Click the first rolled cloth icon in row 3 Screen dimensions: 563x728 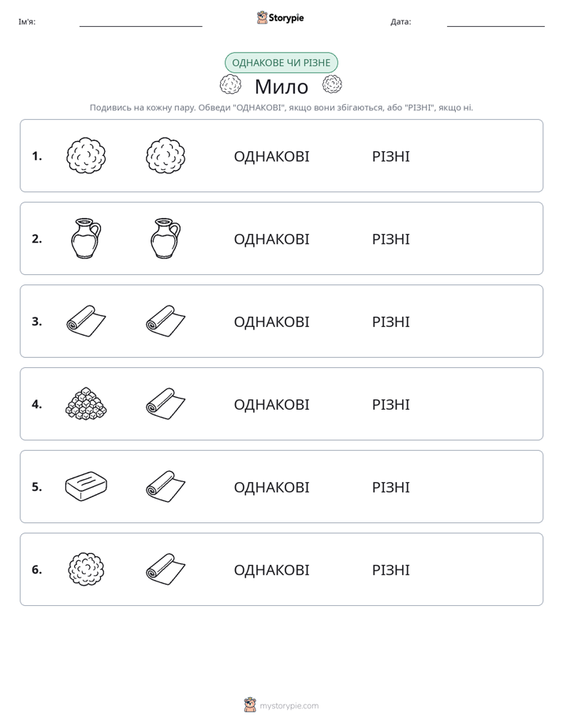point(86,321)
